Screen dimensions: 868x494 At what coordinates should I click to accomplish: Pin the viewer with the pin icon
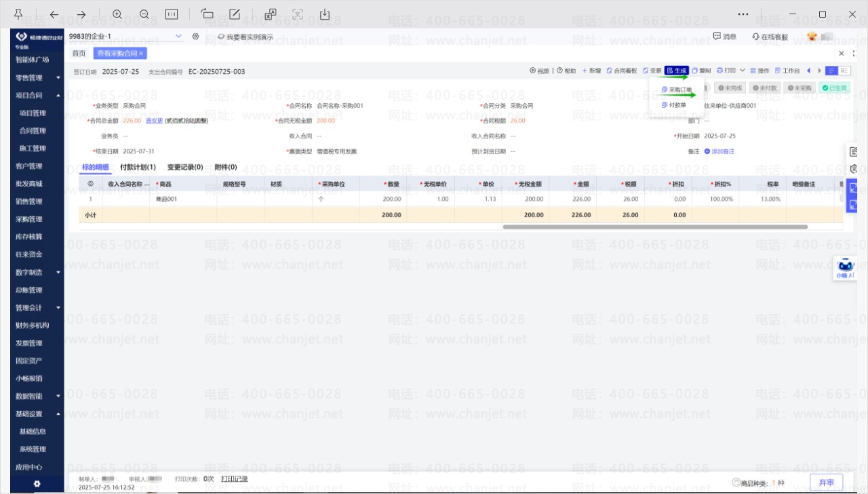click(18, 14)
